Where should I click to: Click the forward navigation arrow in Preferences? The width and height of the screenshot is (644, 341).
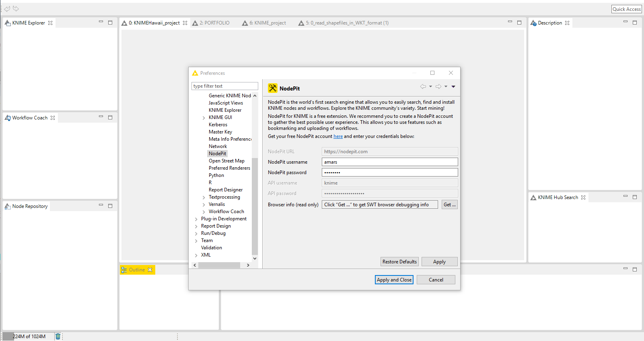point(438,86)
